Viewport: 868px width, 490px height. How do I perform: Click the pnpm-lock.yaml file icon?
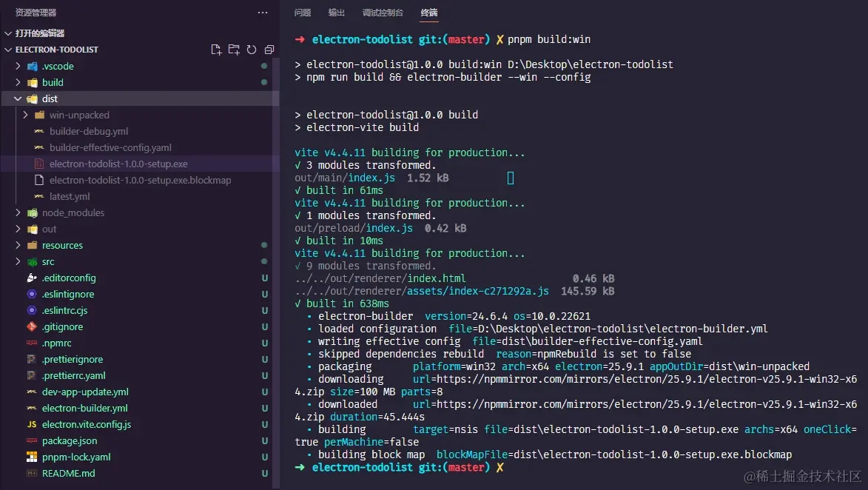(x=32, y=457)
